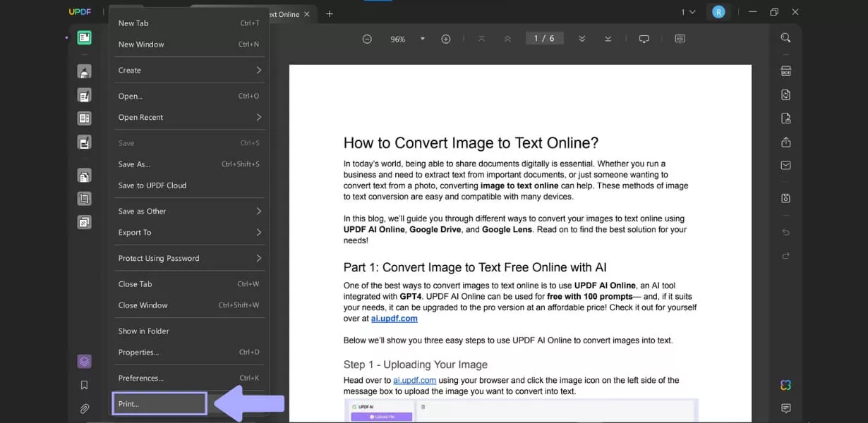The width and height of the screenshot is (868, 423).
Task: Choose New Tab from the menu
Action: 189,23
